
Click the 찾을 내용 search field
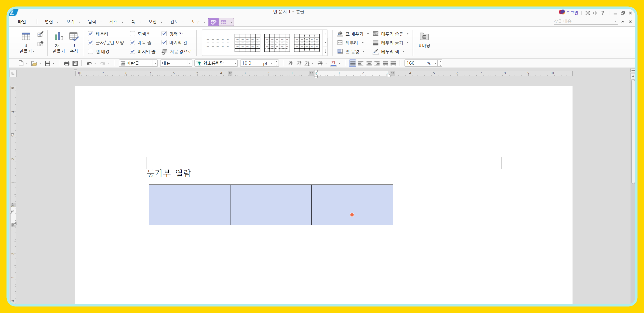pos(582,22)
